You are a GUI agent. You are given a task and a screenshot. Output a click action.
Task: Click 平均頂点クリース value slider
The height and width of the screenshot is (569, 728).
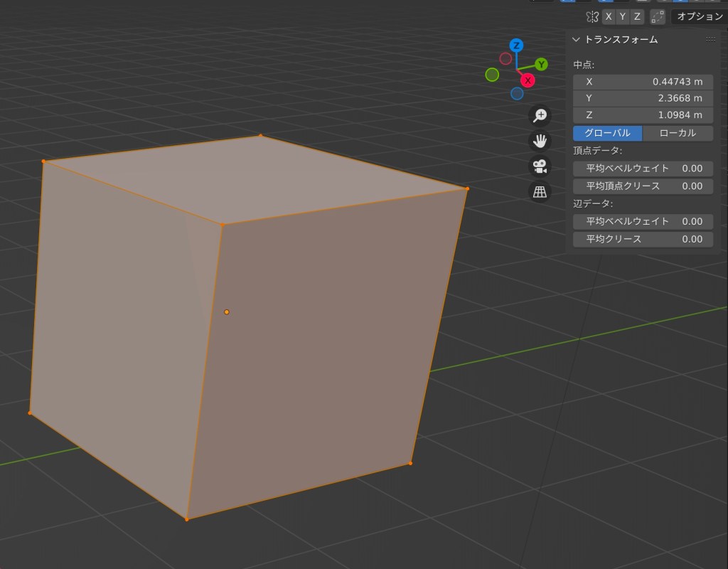click(x=643, y=186)
